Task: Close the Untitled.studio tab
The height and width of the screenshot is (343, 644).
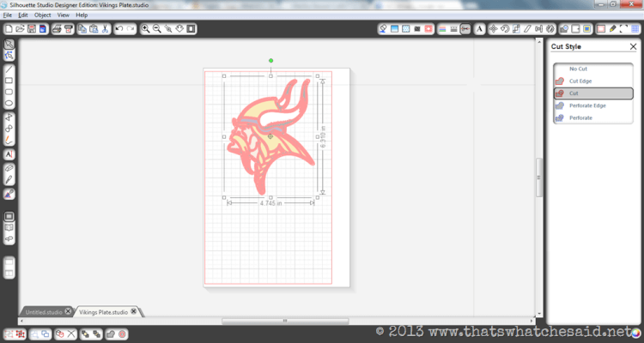Action: (68, 312)
